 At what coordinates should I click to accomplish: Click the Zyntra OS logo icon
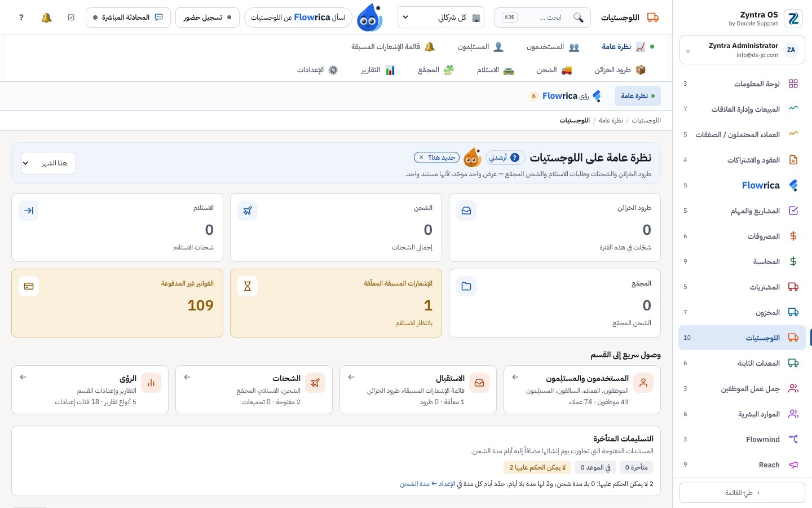coord(793,19)
